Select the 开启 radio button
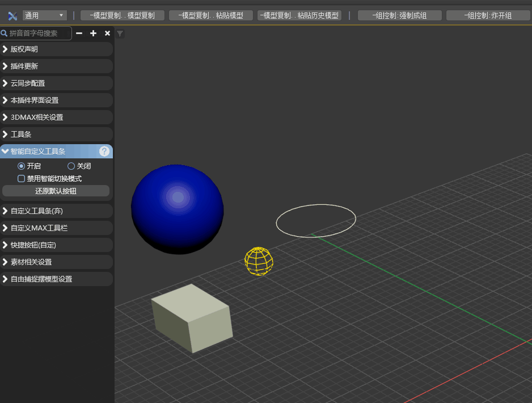 click(22, 166)
